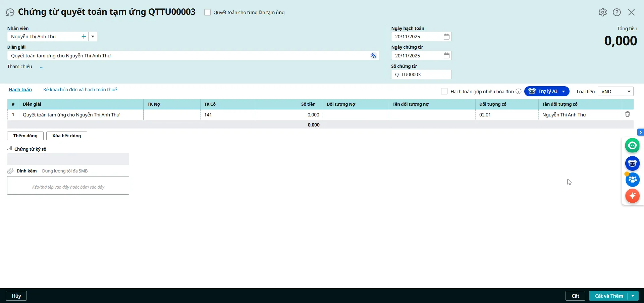Image resolution: width=644 pixels, height=303 pixels.
Task: Open the orange sparkle AI icon
Action: click(x=632, y=196)
